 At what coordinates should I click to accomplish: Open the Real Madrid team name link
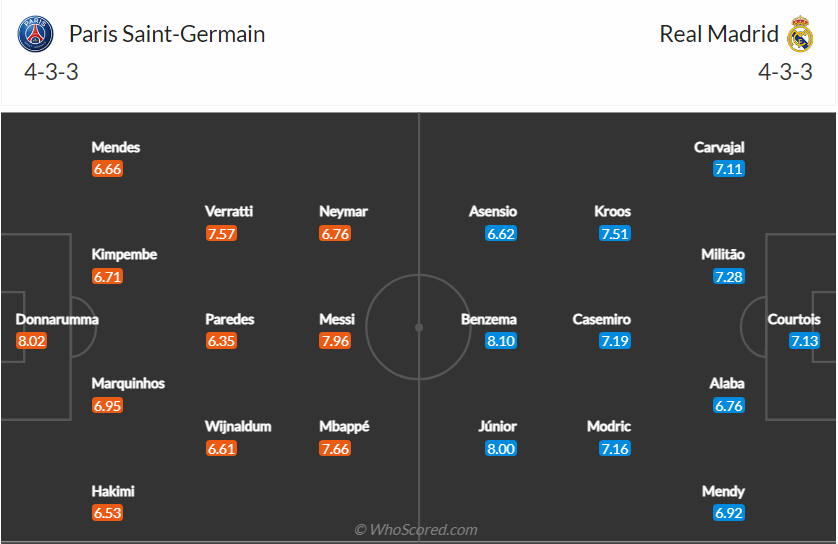coord(719,34)
